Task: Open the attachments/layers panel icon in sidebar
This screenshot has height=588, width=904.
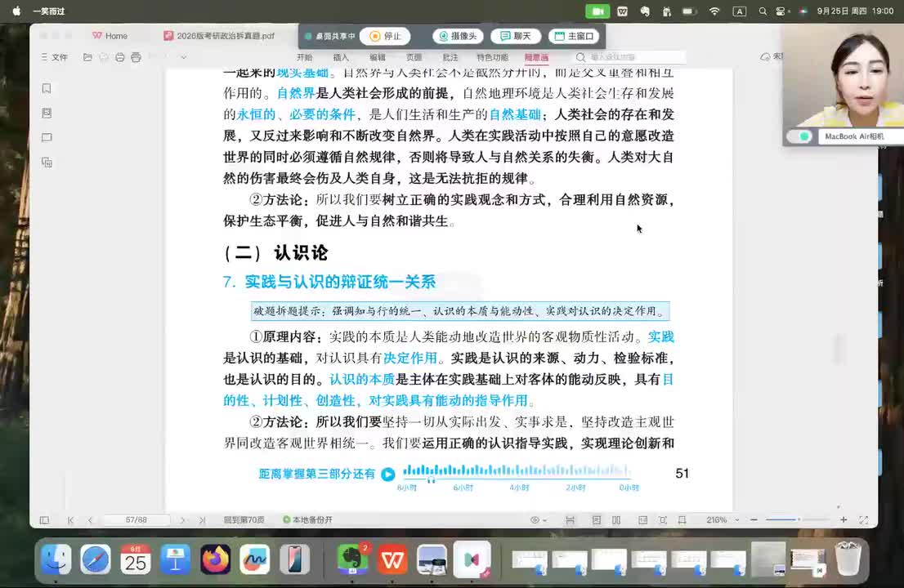Action: pyautogui.click(x=47, y=163)
